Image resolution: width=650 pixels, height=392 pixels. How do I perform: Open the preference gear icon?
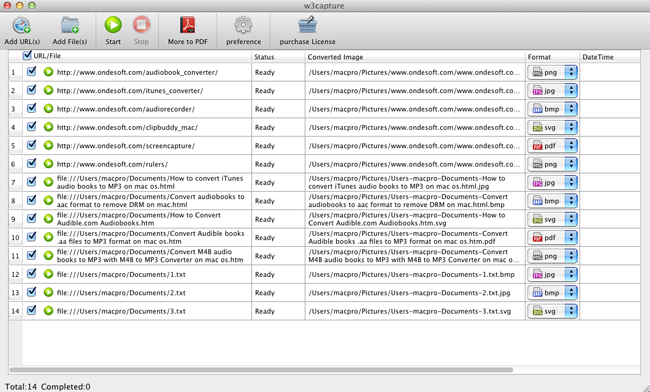243,25
